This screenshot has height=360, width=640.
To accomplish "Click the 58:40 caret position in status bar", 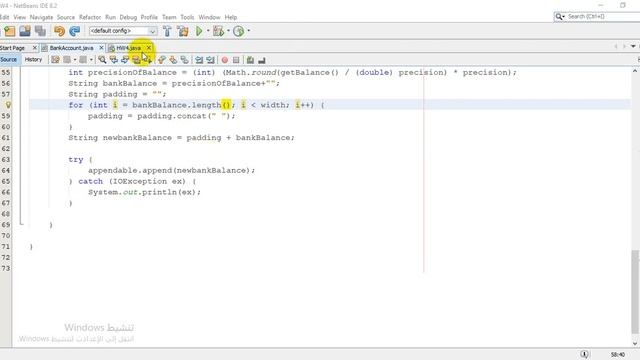I will pyautogui.click(x=618, y=355).
